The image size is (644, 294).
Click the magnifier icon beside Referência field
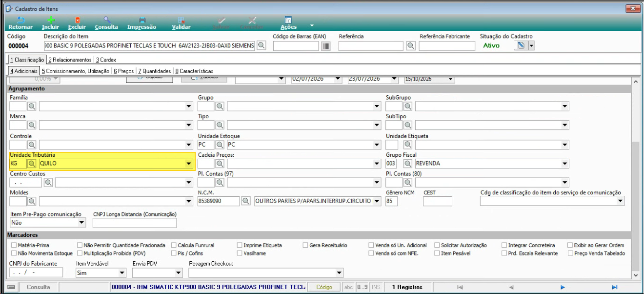pos(411,46)
